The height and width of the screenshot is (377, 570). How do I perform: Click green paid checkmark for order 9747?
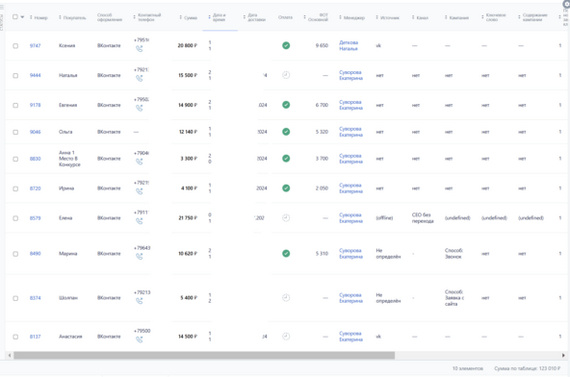point(286,45)
